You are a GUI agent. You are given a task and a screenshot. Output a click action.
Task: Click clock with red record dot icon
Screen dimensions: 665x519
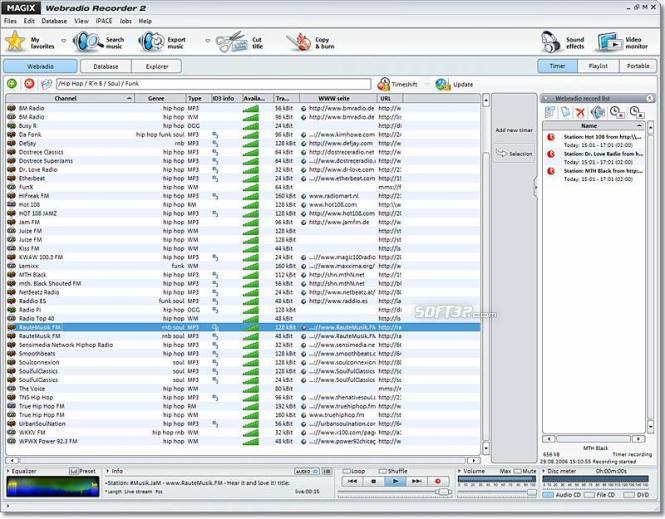[616, 112]
